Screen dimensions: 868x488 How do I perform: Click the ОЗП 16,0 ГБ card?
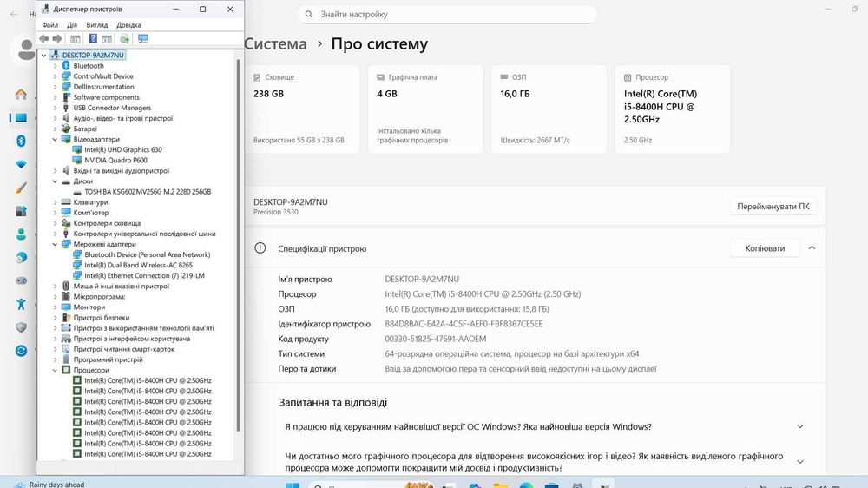coord(549,109)
